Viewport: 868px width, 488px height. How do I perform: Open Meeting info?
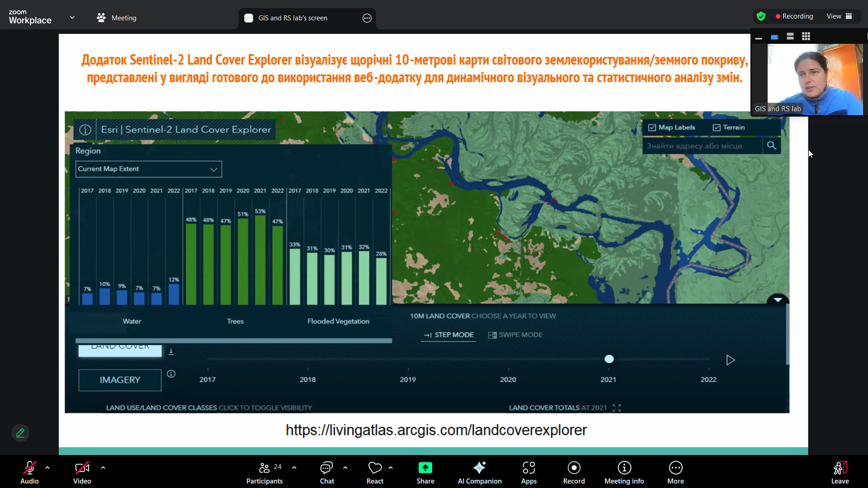tap(624, 468)
